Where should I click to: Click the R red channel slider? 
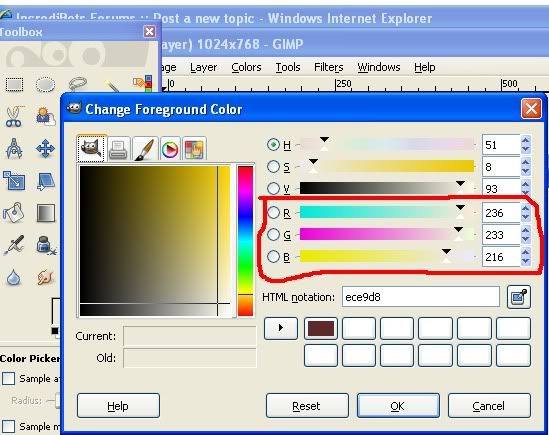click(387, 212)
